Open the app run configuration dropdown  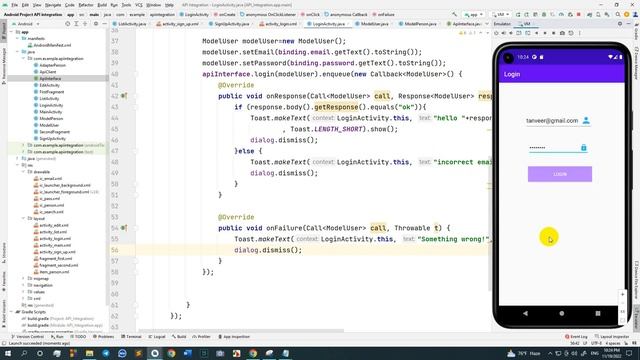click(x=473, y=15)
